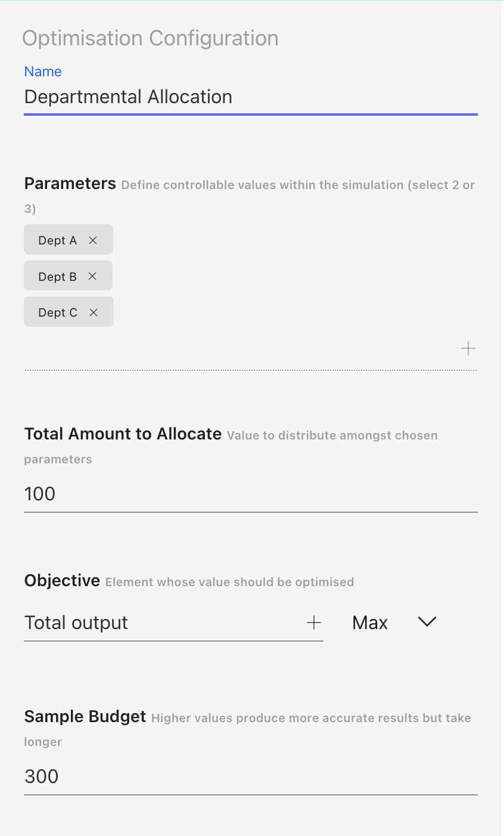
Task: Select the Dept A chip label
Action: pos(58,240)
